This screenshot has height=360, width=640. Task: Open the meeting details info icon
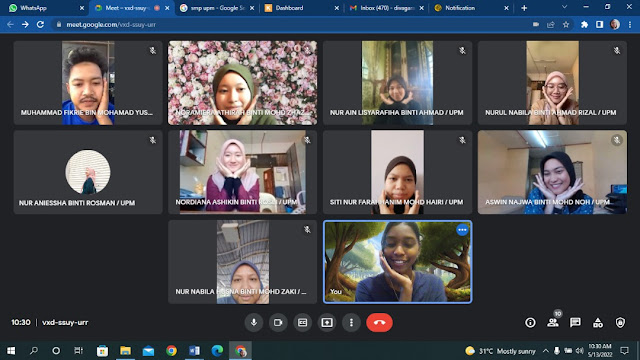coord(530,322)
